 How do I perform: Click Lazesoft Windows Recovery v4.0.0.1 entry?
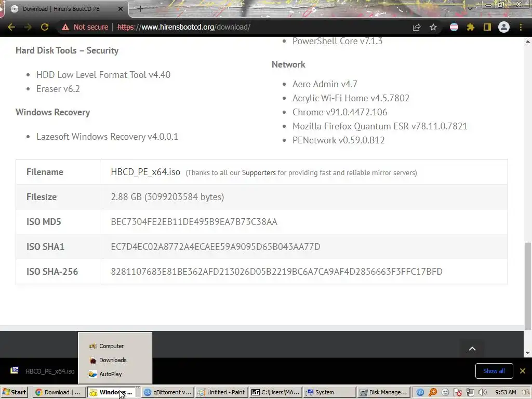pos(107,137)
